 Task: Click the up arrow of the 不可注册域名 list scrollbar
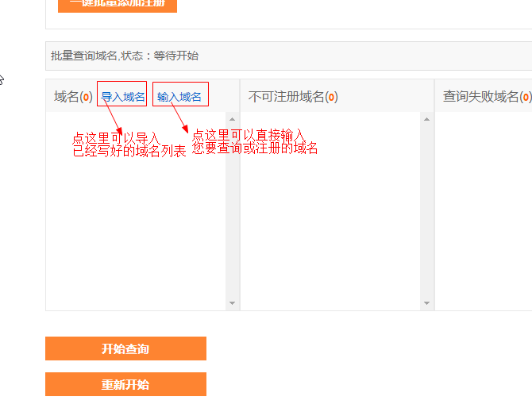click(x=427, y=120)
